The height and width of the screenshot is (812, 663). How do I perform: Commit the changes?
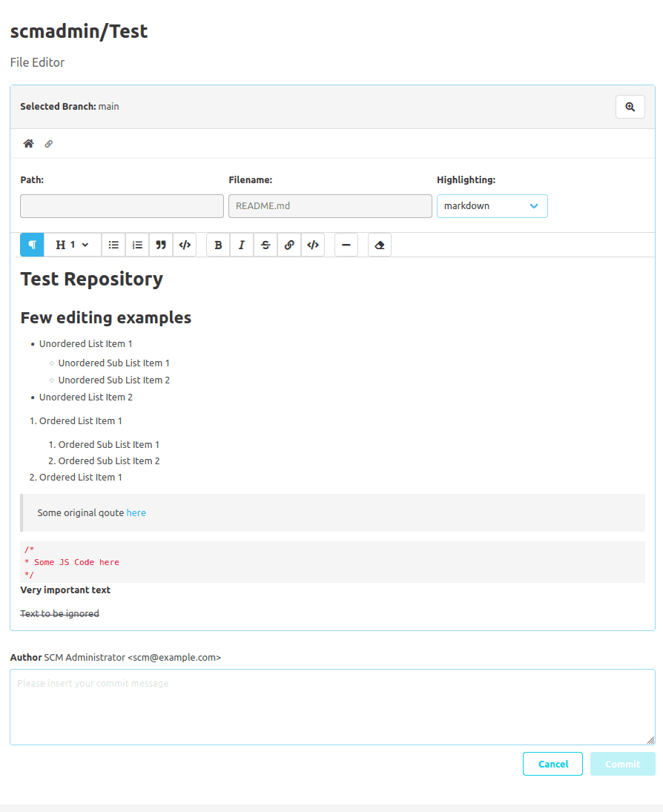(622, 764)
